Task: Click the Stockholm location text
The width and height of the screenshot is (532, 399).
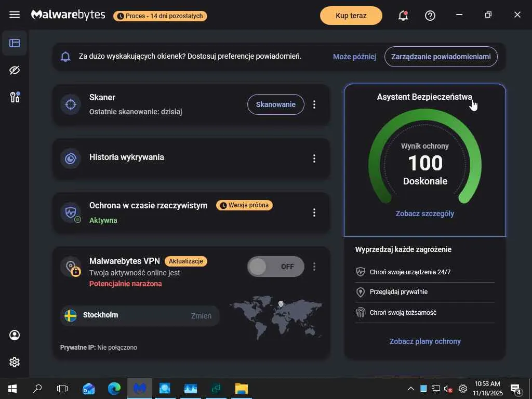Action: tap(100, 315)
